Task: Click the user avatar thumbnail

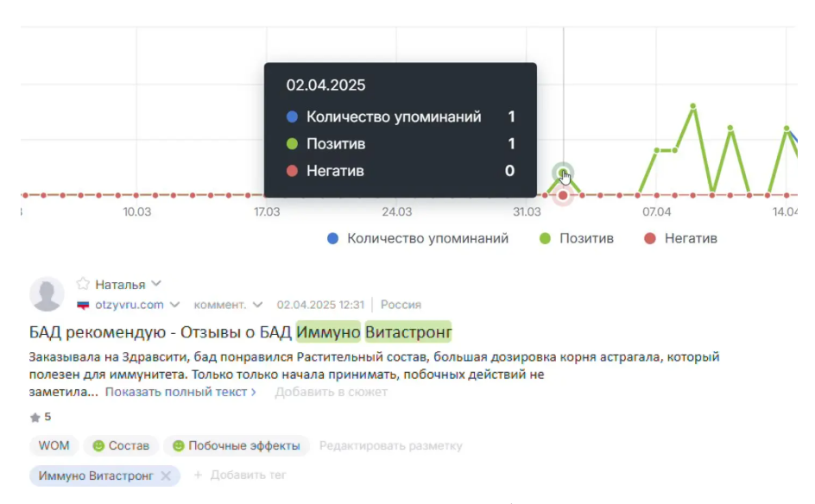Action: tap(47, 294)
